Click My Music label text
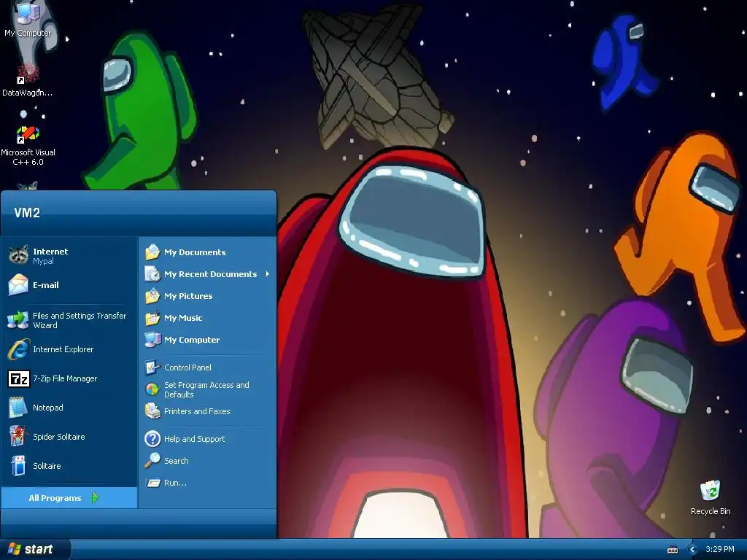Image resolution: width=747 pixels, height=560 pixels. (183, 318)
